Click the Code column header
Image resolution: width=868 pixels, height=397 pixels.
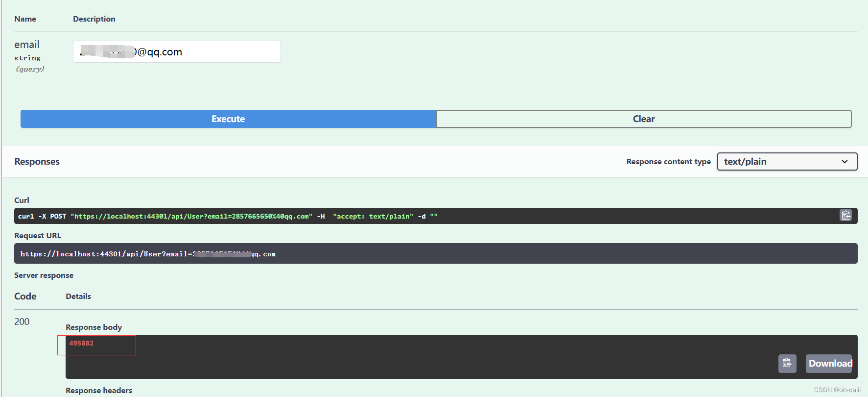[x=25, y=296]
